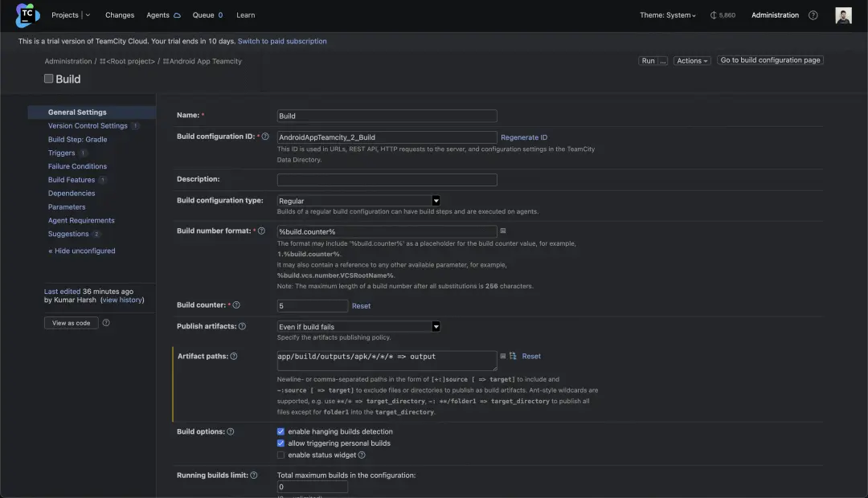Open the user avatar menu
Screen dimensions: 868x498
[843, 15]
